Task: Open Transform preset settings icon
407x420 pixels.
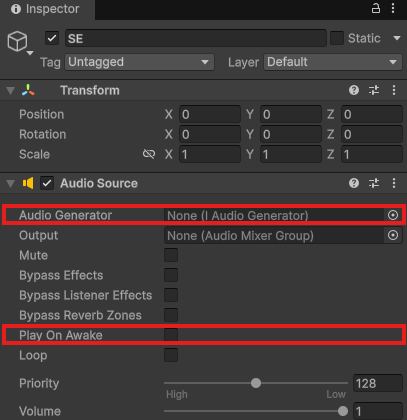Action: 374,90
